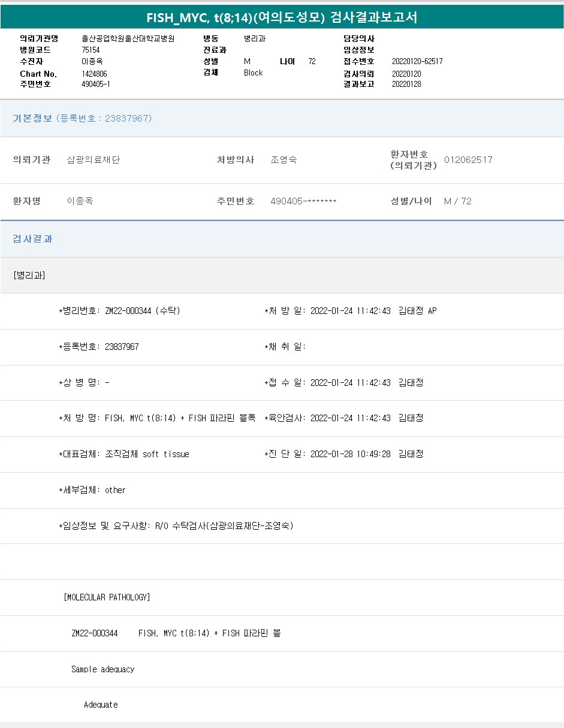Select the 처방의사 name 조영숙
Screen dimensions: 564x728
(x=283, y=160)
